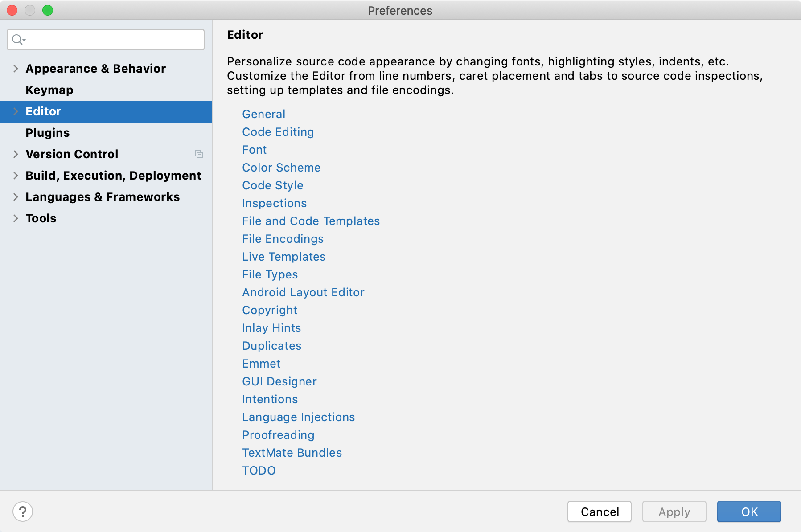Open the Language Injections link
Image resolution: width=801 pixels, height=532 pixels.
(x=299, y=417)
